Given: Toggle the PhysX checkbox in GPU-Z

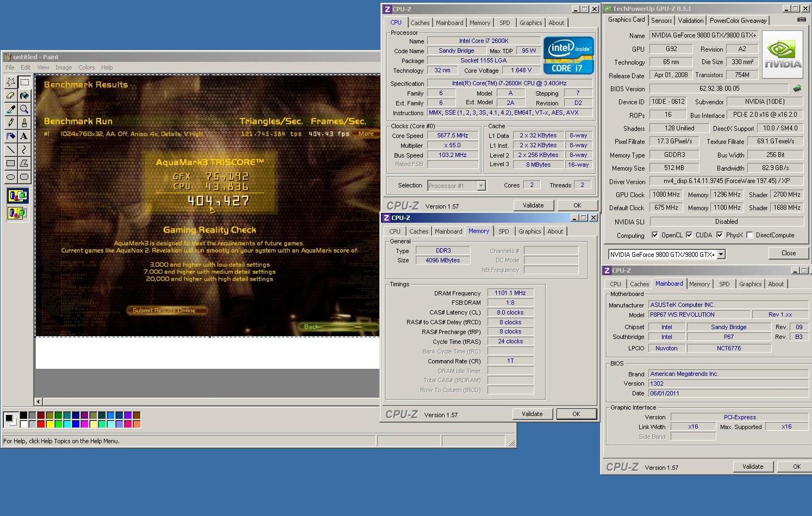Looking at the screenshot, I should click(x=720, y=235).
